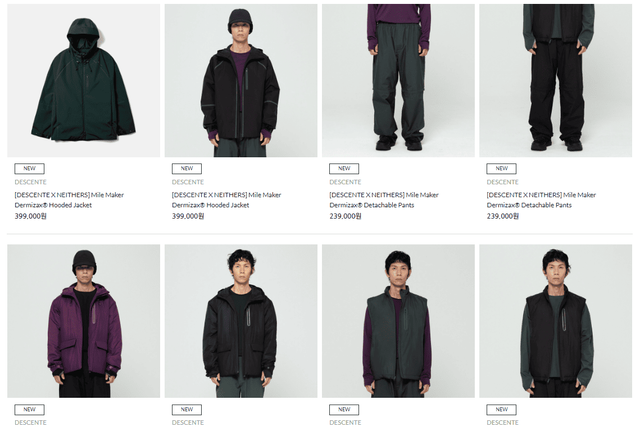View the purple jacket product photo
This screenshot has width=640, height=427.
[x=83, y=321]
